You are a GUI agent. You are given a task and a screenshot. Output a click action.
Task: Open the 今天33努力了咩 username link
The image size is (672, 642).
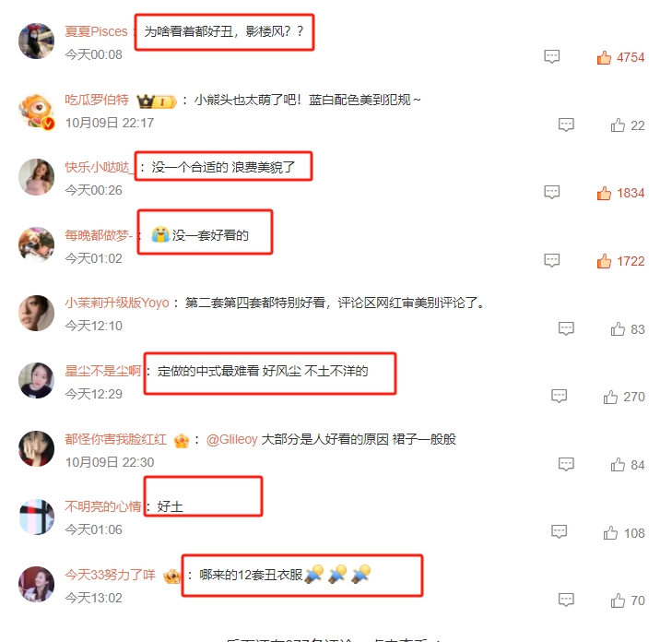pos(110,575)
